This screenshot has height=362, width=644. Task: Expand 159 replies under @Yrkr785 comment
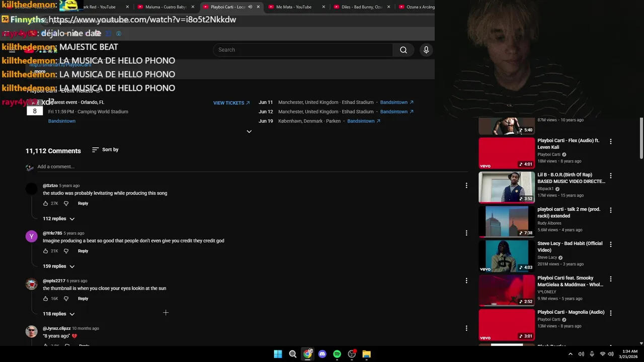[x=59, y=266]
